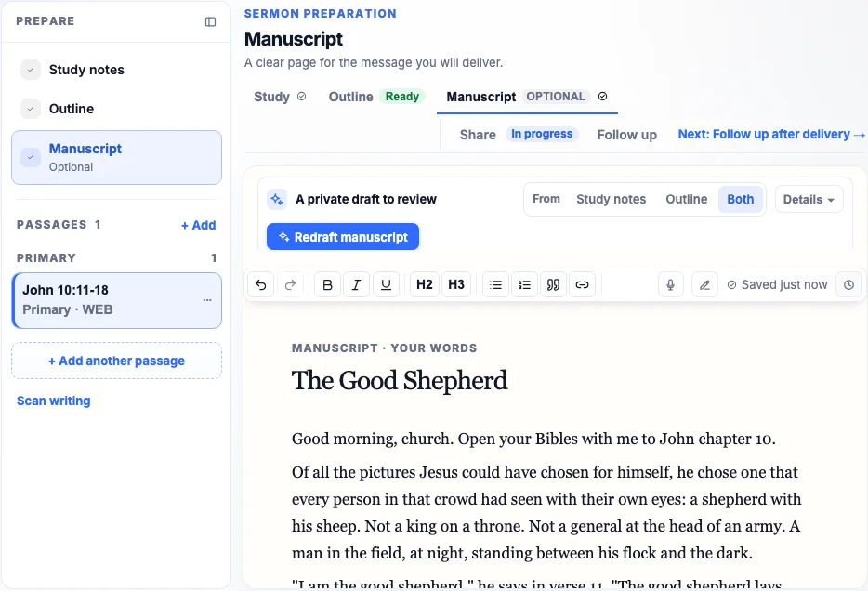Insert a block quote
Image resolution: width=868 pixels, height=591 pixels.
click(x=553, y=284)
